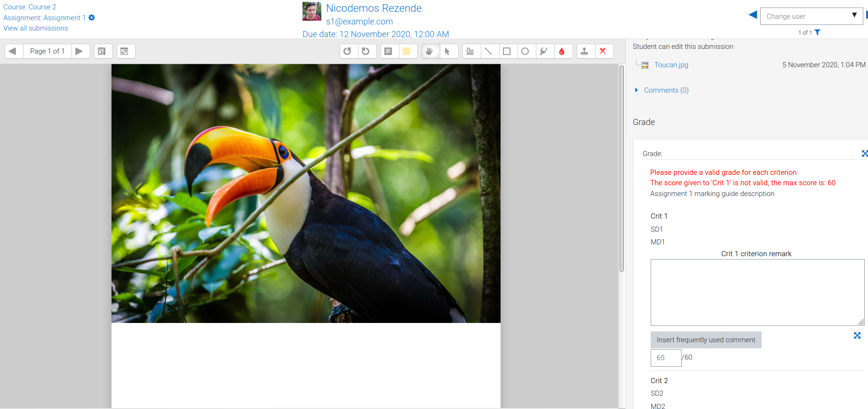The width and height of the screenshot is (868, 409).
Task: Click inside the Crit 1 criterion remark box
Action: pos(757,292)
